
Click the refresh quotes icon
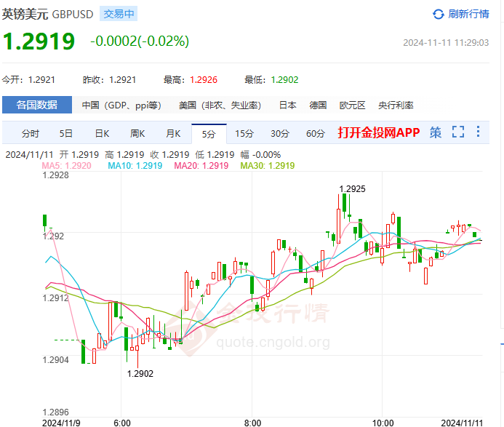pos(439,14)
